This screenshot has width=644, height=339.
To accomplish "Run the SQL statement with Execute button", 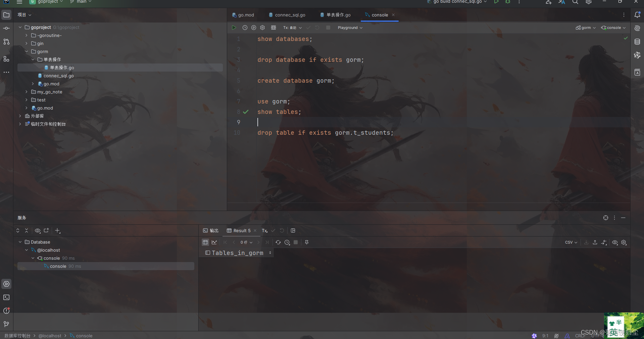I will tap(234, 28).
